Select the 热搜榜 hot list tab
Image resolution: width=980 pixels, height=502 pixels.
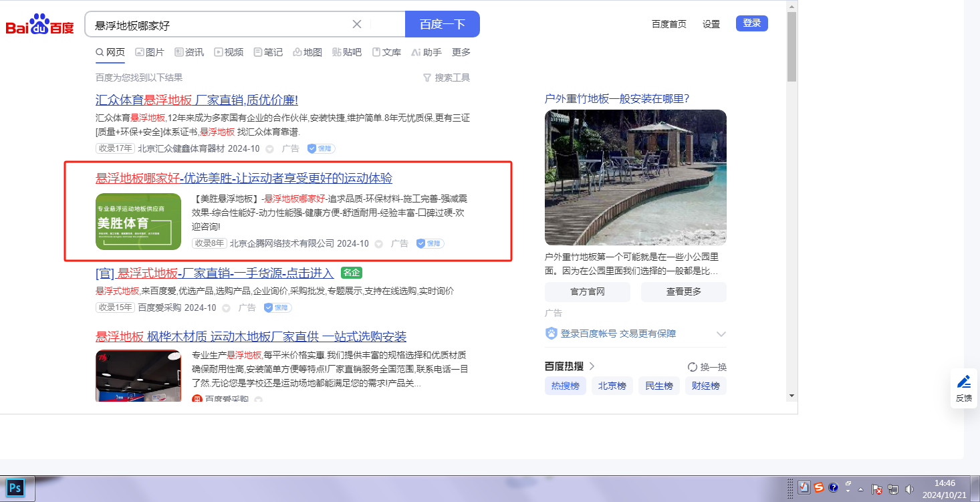[x=566, y=386]
